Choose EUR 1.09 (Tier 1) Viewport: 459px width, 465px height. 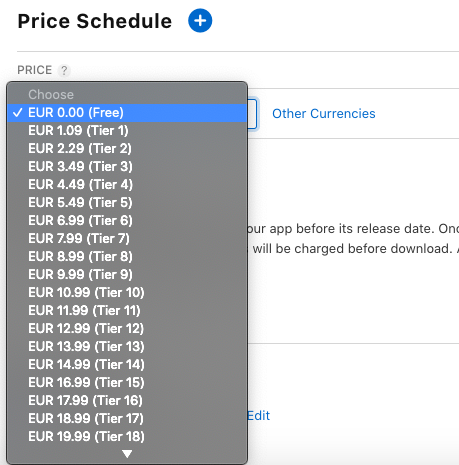click(127, 131)
